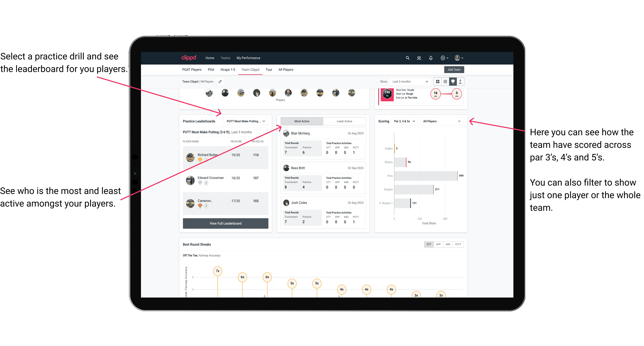This screenshot has height=346, width=644.
Task: Open the Show time period dropdown
Action: click(x=410, y=81)
